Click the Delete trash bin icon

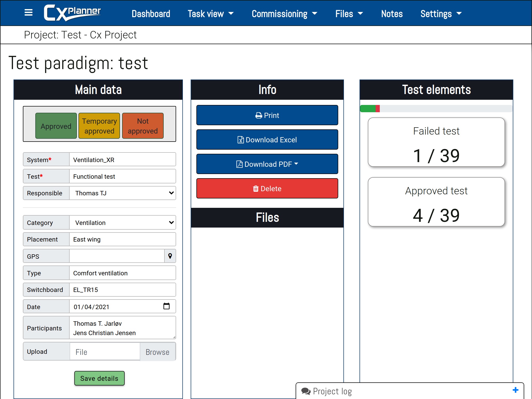click(x=256, y=188)
